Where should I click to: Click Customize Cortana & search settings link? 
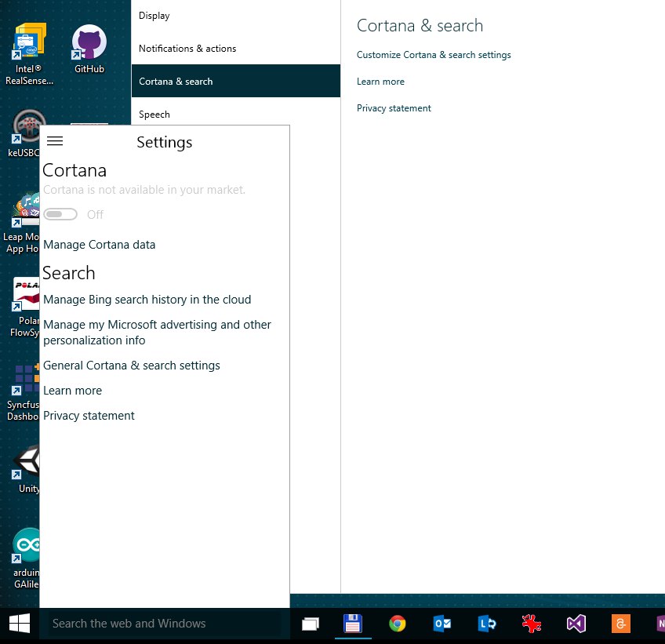tap(434, 55)
